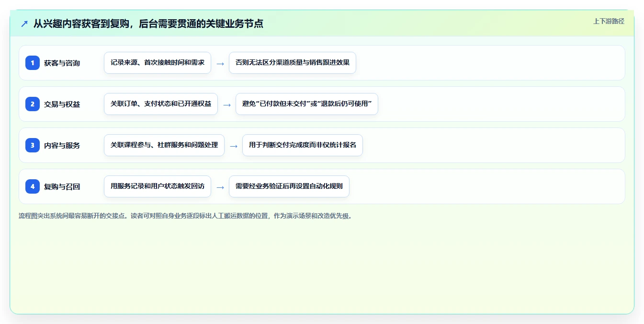Click box 避免“已付款但未交付”或“退款后仍可使用”
Screen dimensions: 644x324
[307, 104]
